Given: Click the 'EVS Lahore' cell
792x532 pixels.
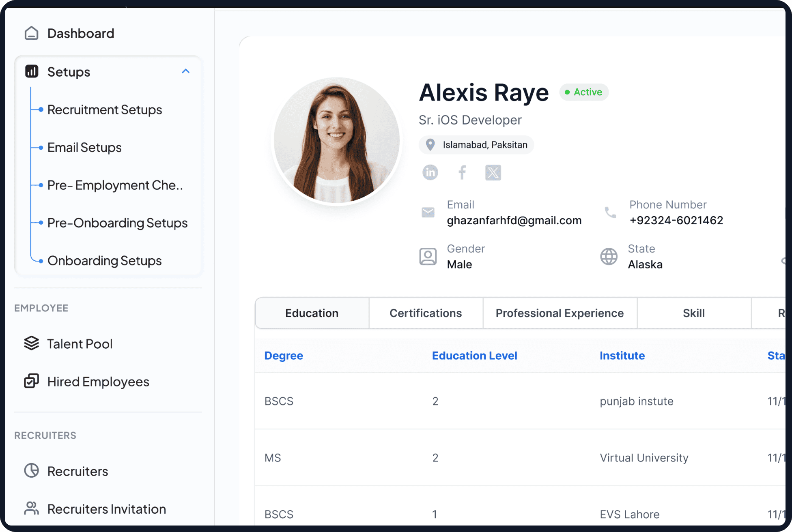Looking at the screenshot, I should pos(630,514).
